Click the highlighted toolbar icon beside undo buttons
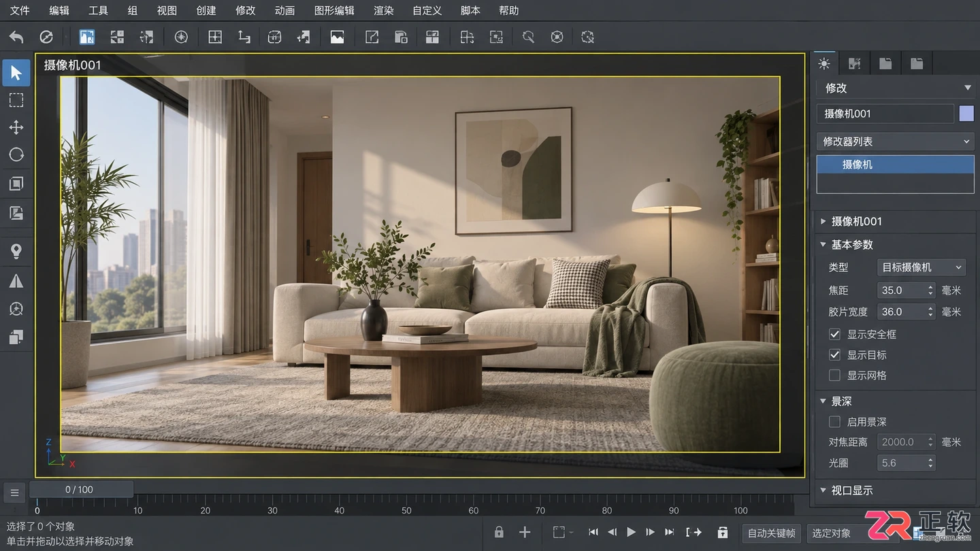 tap(86, 37)
